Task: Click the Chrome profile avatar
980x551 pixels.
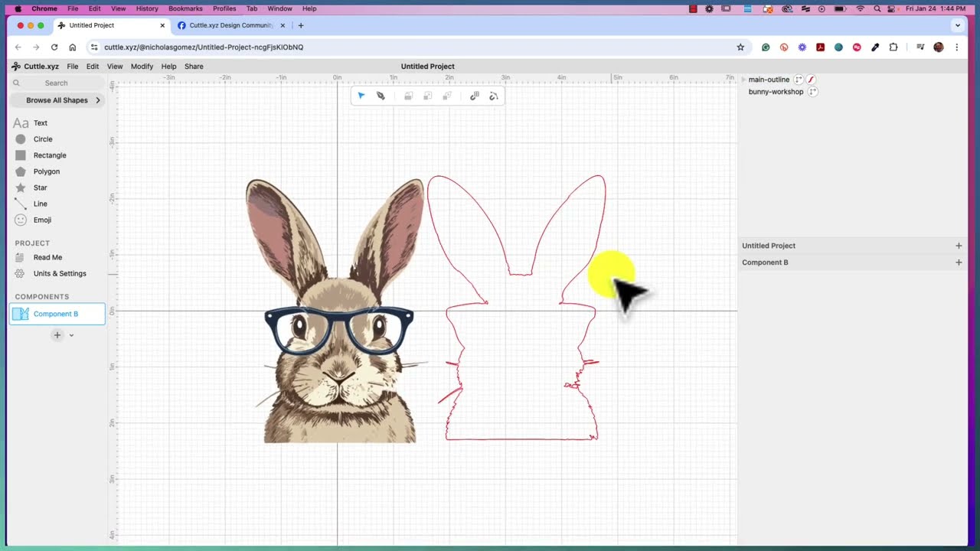Action: coord(939,47)
